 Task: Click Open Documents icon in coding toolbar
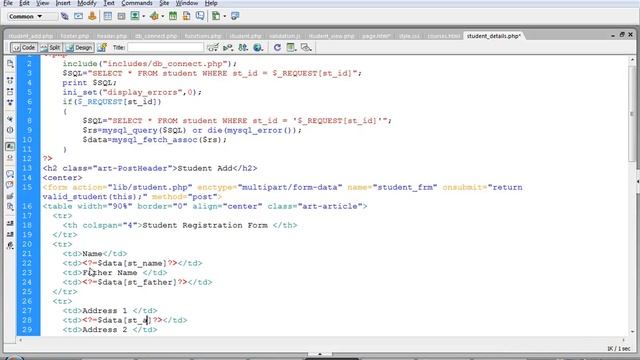click(x=10, y=64)
